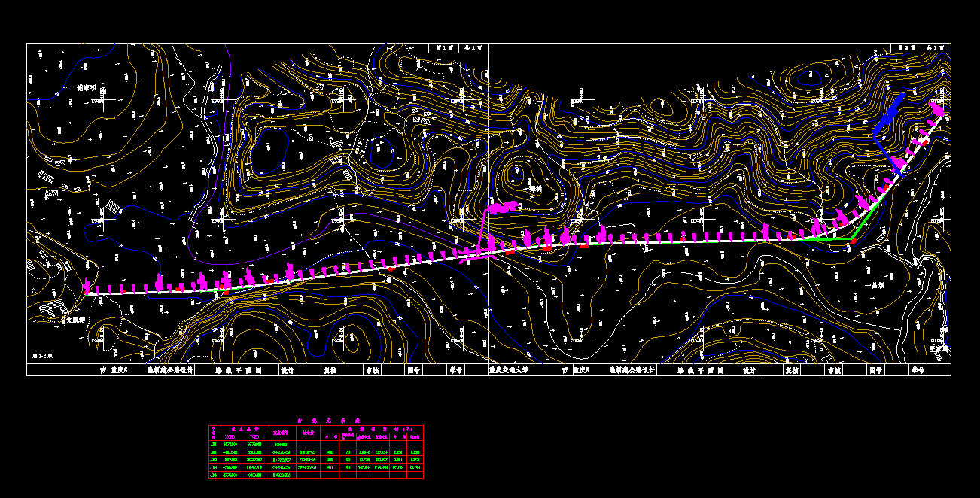Select the JD1 row label in the curve table
This screenshot has height=498, width=980.
pyautogui.click(x=213, y=452)
